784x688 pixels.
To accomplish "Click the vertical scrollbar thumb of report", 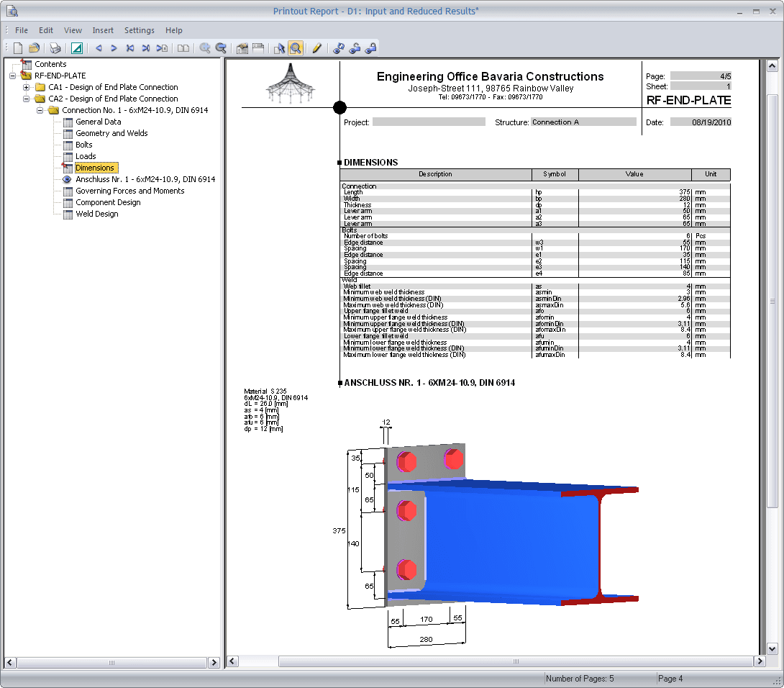I will pyautogui.click(x=772, y=302).
